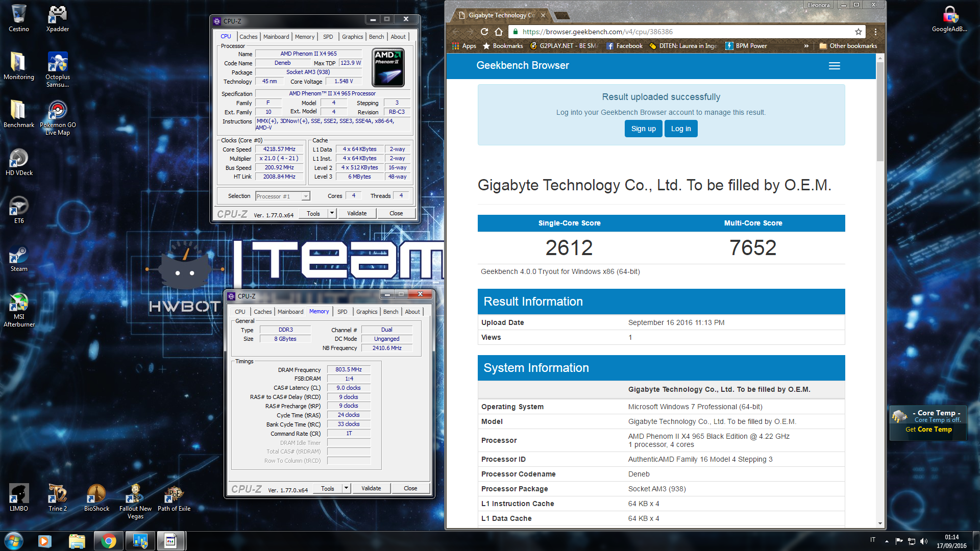Reload the Geekbench page in Chrome
Image resolution: width=980 pixels, height=551 pixels.
point(484,32)
